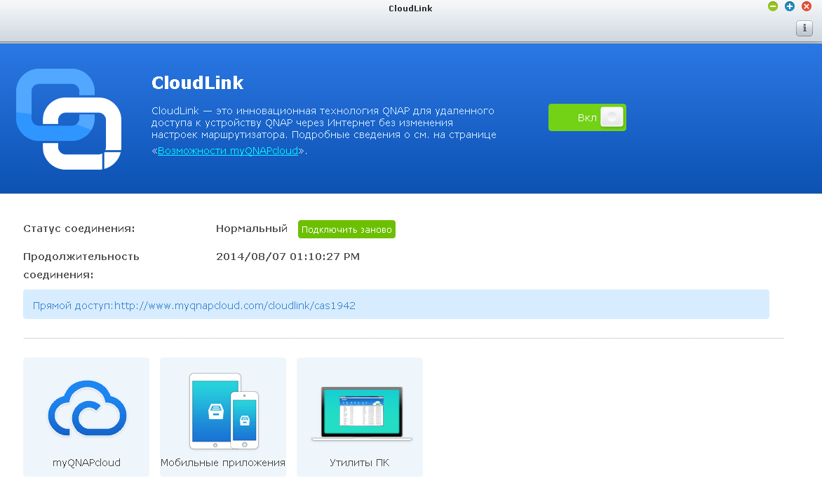
Task: Maximize the CloudLink window with blue plus
Action: pyautogui.click(x=790, y=6)
